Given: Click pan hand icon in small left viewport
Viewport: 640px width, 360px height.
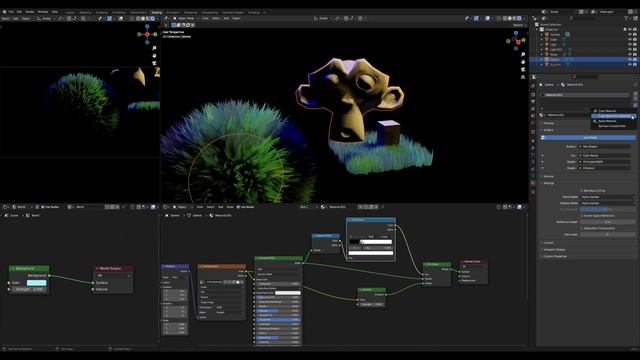Looking at the screenshot, I should tap(154, 56).
